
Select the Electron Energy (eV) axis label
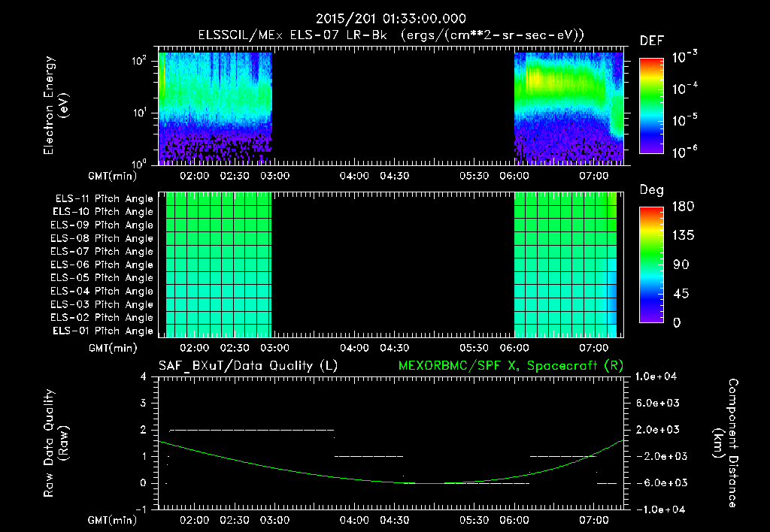tap(56, 105)
